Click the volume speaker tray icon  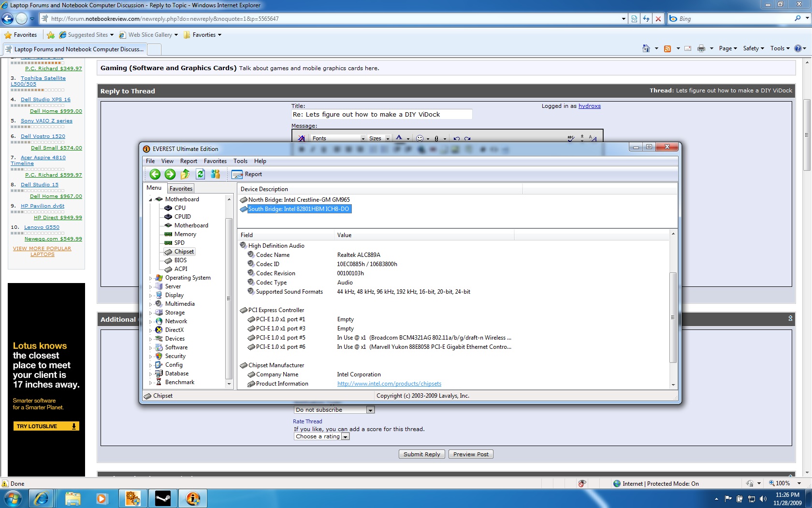pyautogui.click(x=763, y=499)
